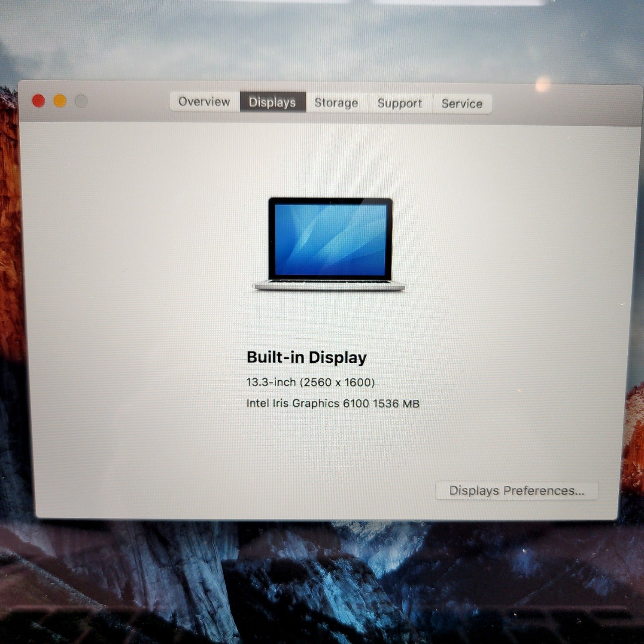Click the silver base of MacBook illustration
Image resolution: width=644 pixels, height=644 pixels.
(x=329, y=286)
